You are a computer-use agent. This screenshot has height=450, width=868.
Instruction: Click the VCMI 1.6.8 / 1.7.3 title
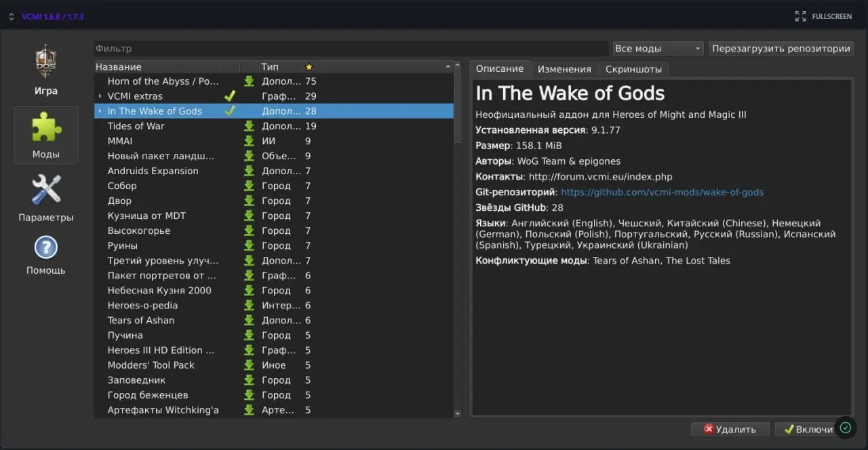(x=53, y=16)
